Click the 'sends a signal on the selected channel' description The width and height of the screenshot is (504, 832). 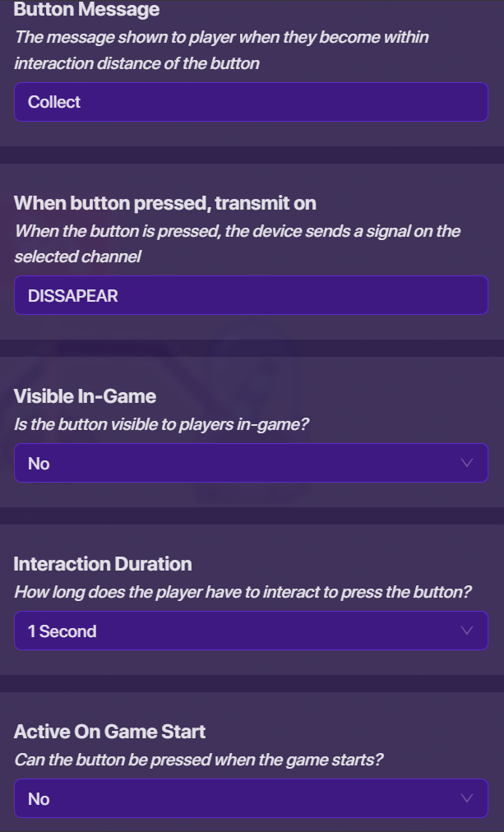click(237, 243)
